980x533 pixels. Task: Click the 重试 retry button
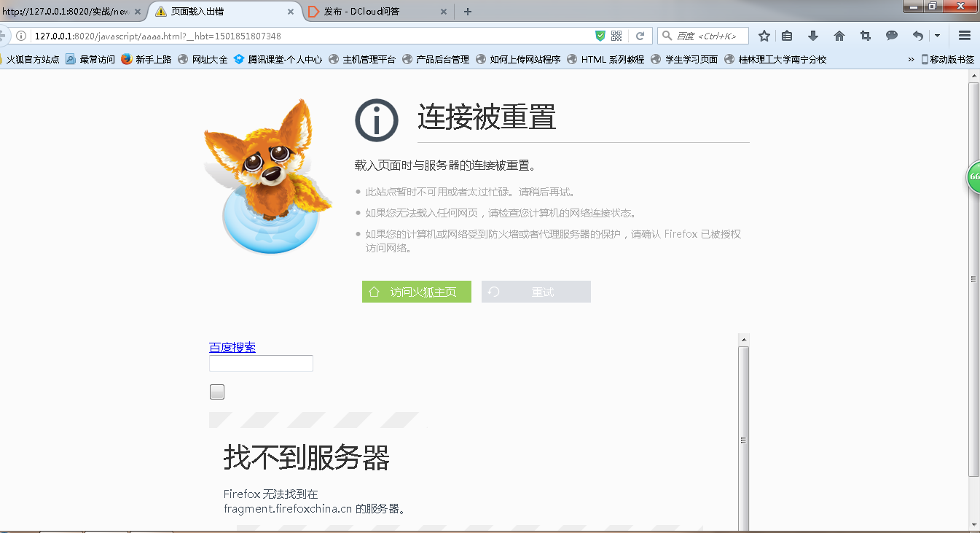pos(536,292)
